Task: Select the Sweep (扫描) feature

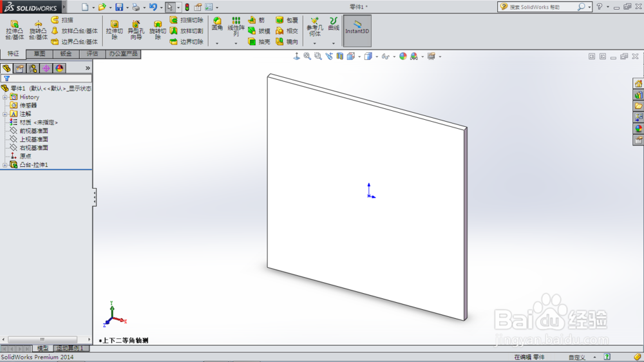Action: 62,20
